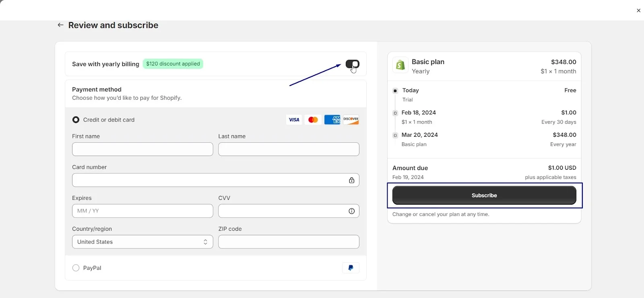
Task: Click the CVV info icon
Action: tap(351, 211)
